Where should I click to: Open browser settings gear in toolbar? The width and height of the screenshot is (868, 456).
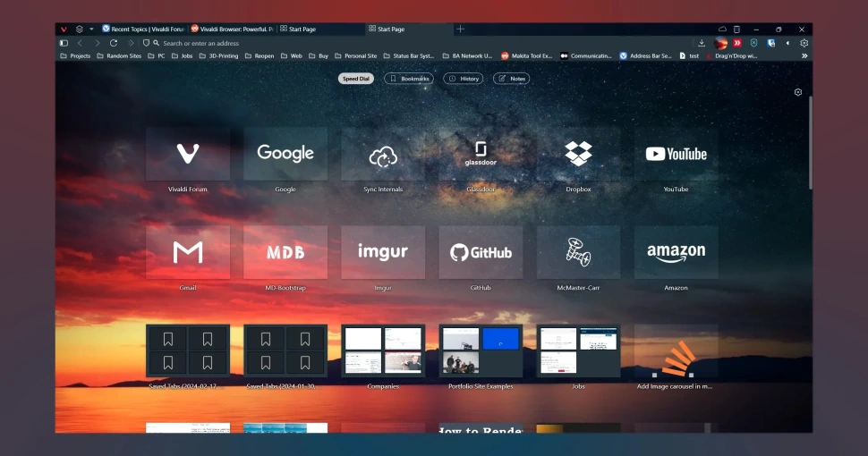(804, 43)
